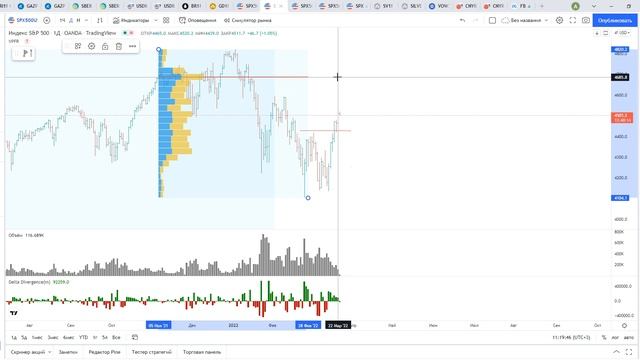Viewport: 640px width, 360px height.
Task: Expand the dropdown arrow after Индикаторы
Action: (x=156, y=20)
